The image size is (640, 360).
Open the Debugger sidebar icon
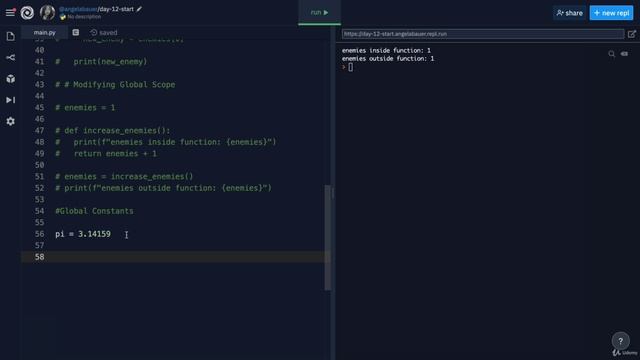coord(11,100)
